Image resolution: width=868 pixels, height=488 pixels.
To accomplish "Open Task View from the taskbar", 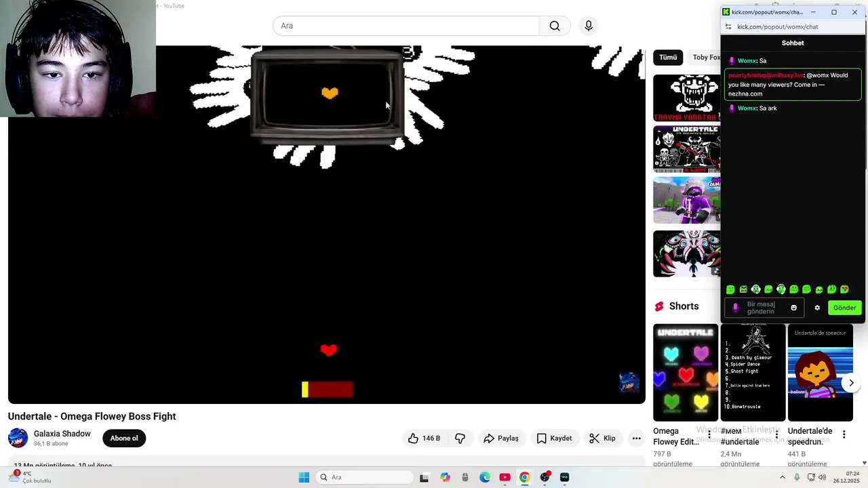I will point(424,477).
